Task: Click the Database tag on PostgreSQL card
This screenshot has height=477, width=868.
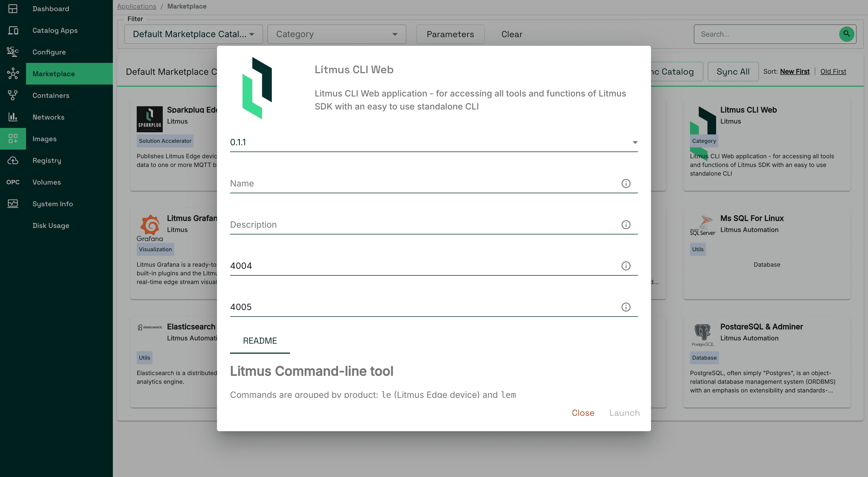Action: point(704,357)
